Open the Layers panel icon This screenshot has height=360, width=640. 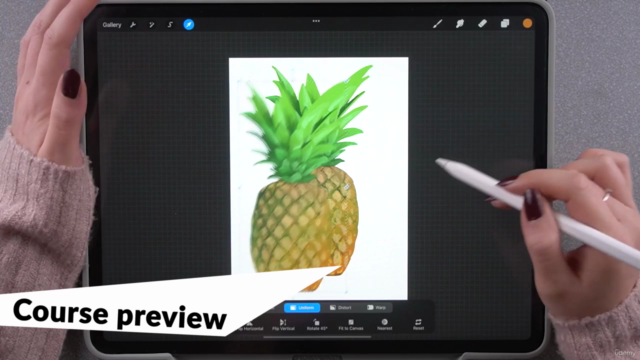tap(505, 23)
